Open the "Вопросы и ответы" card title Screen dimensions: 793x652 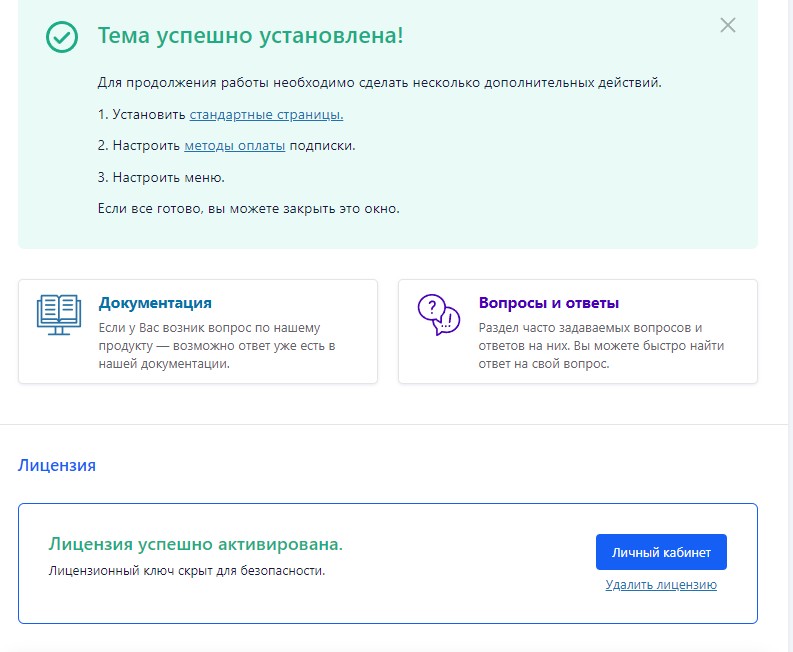coord(549,303)
